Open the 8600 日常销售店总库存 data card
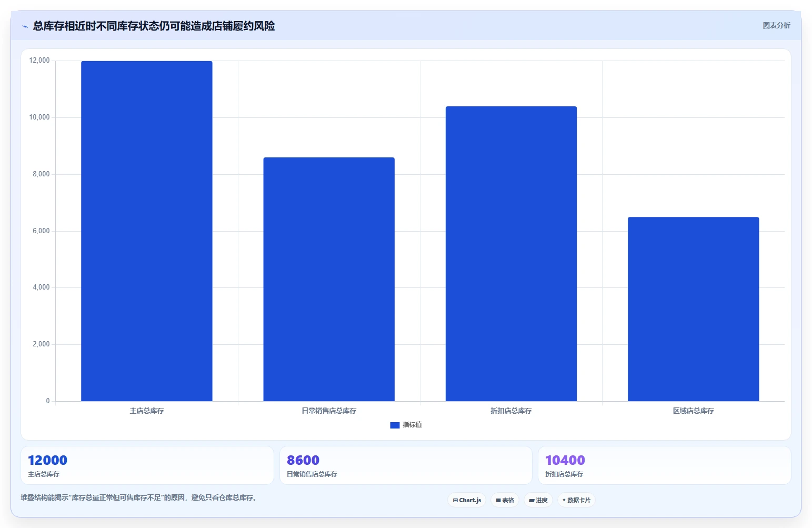This screenshot has height=528, width=812. (406, 465)
